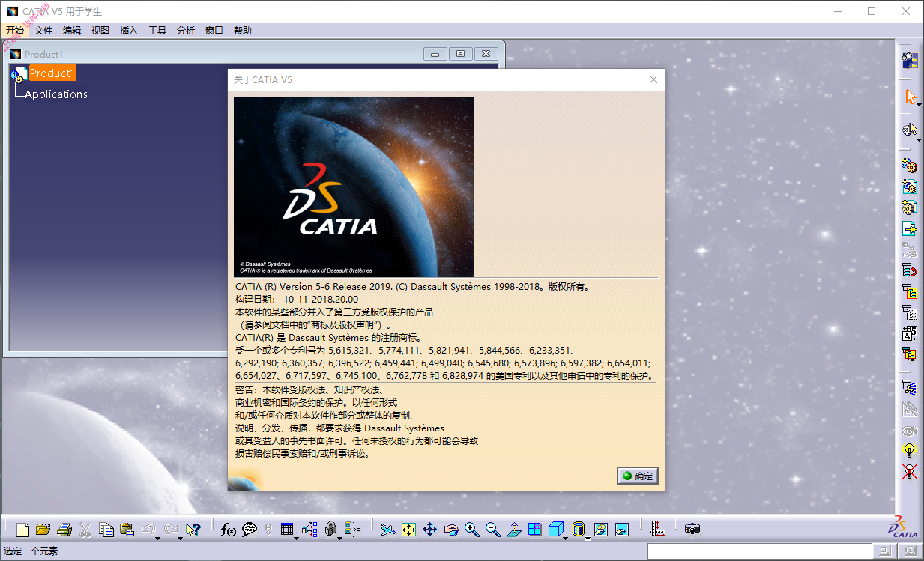924x561 pixels.
Task: Select the Rotate view icon
Action: [x=450, y=530]
